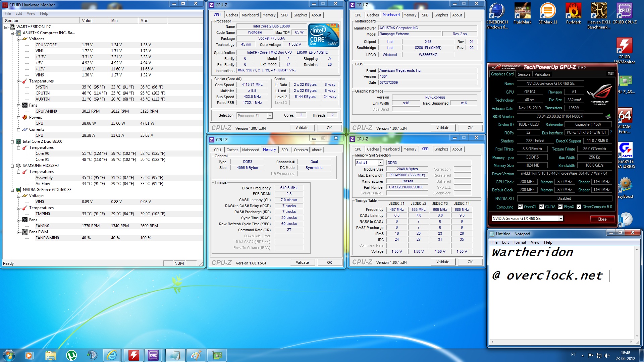Open Graphics tab in CPU-Z SPD window
The height and width of the screenshot is (362, 644).
(x=441, y=149)
